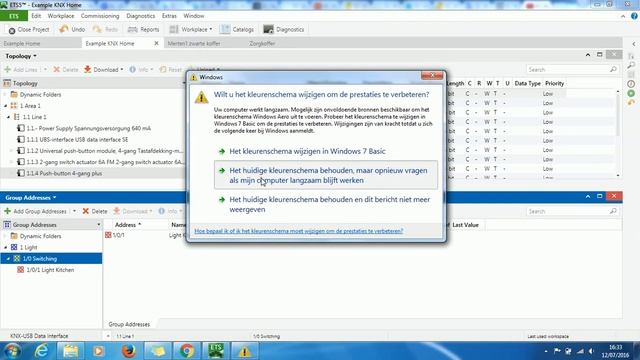Open the Workplace toolbar dropdown
Viewport: 640px width, 360px height.
click(x=191, y=29)
